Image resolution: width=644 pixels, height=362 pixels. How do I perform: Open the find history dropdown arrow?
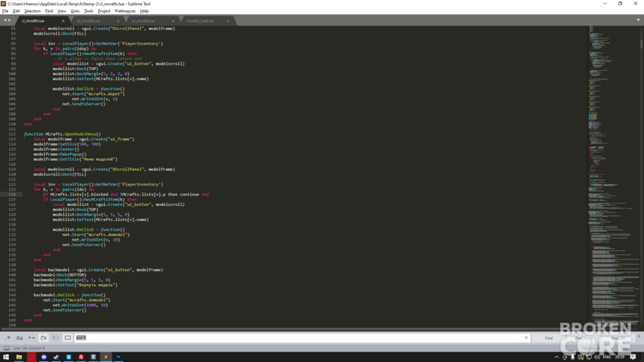526,338
